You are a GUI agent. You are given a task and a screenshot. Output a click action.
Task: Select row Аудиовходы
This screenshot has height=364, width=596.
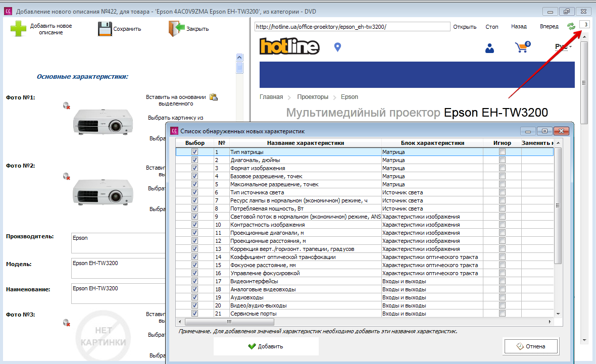tap(365, 297)
